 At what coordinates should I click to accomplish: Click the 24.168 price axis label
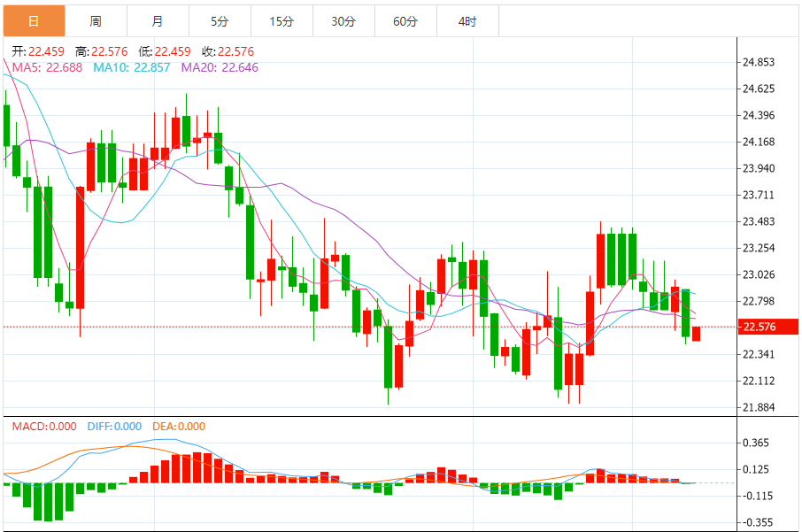[x=759, y=142]
